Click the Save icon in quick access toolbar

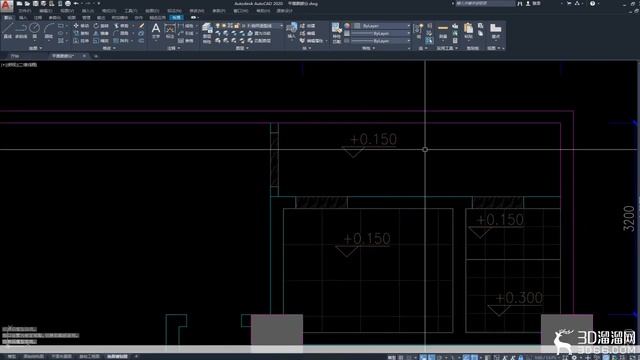coord(36,4)
